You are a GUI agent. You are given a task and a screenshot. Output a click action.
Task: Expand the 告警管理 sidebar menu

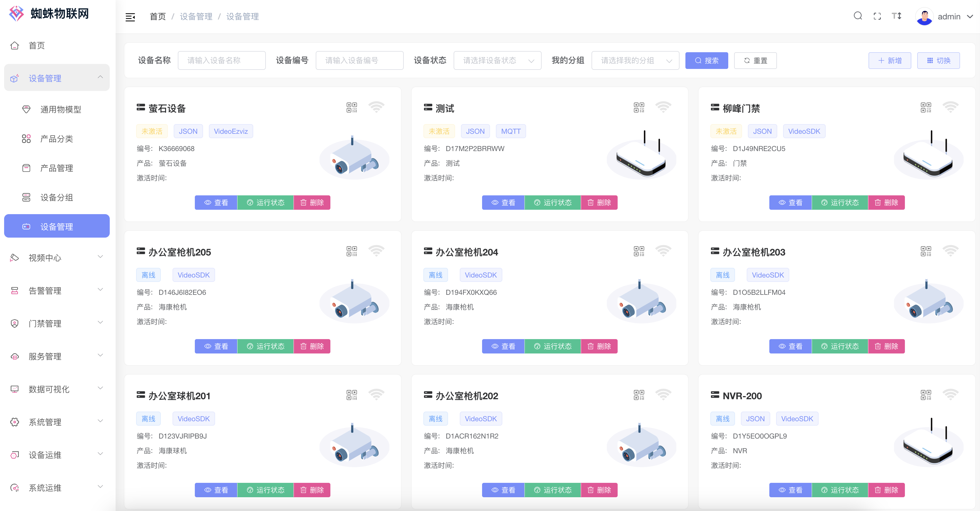[57, 290]
